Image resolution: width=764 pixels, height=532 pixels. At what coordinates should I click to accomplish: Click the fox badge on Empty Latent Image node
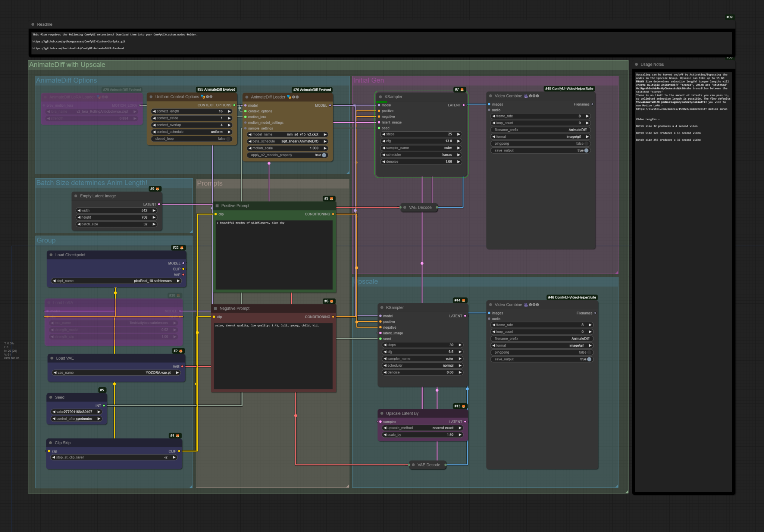click(157, 189)
